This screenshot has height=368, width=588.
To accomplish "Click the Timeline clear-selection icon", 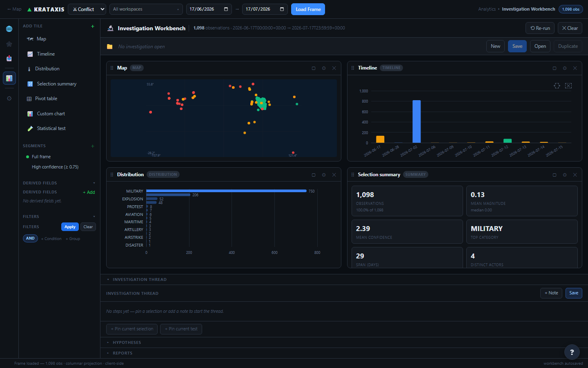I will [568, 85].
